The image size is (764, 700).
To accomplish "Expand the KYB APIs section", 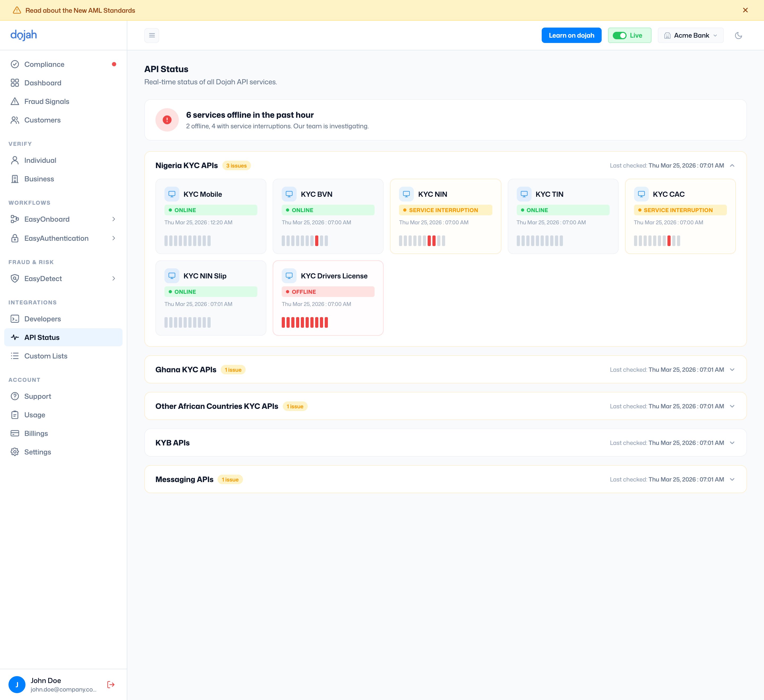I will tap(732, 443).
